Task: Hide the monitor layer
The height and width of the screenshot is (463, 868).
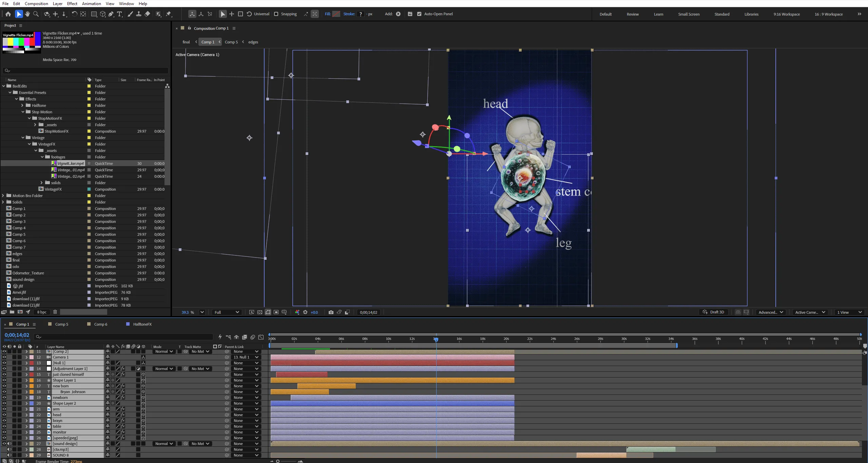Action: click(x=4, y=432)
